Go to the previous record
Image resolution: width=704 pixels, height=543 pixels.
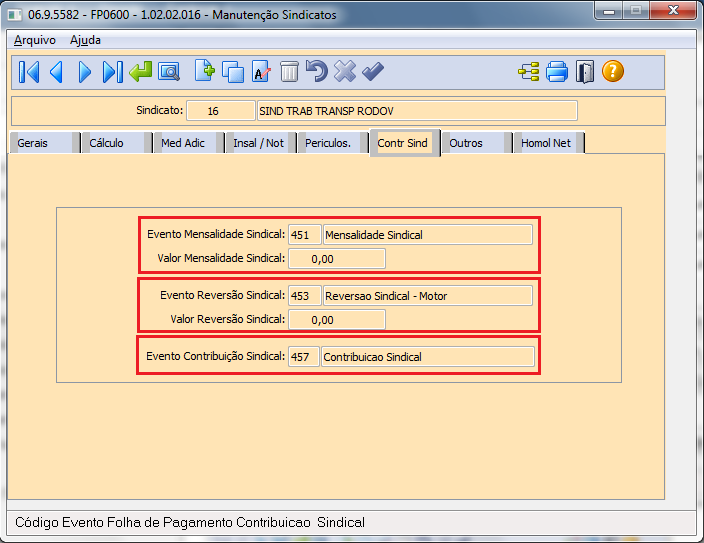click(x=57, y=72)
